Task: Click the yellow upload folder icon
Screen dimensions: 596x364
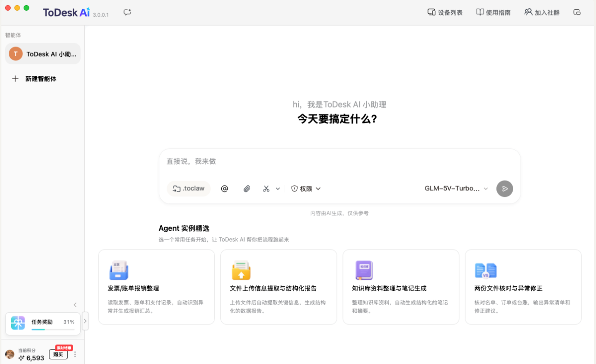Action: (241, 270)
